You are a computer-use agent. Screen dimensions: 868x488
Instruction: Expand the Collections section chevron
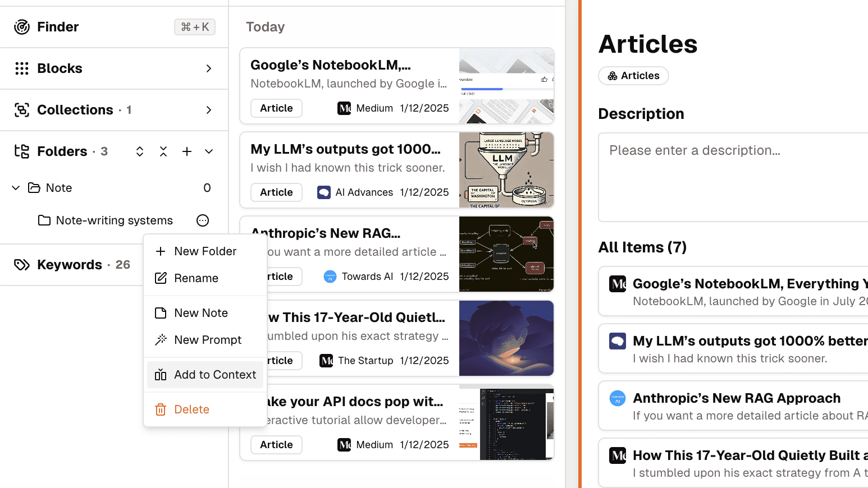click(209, 110)
